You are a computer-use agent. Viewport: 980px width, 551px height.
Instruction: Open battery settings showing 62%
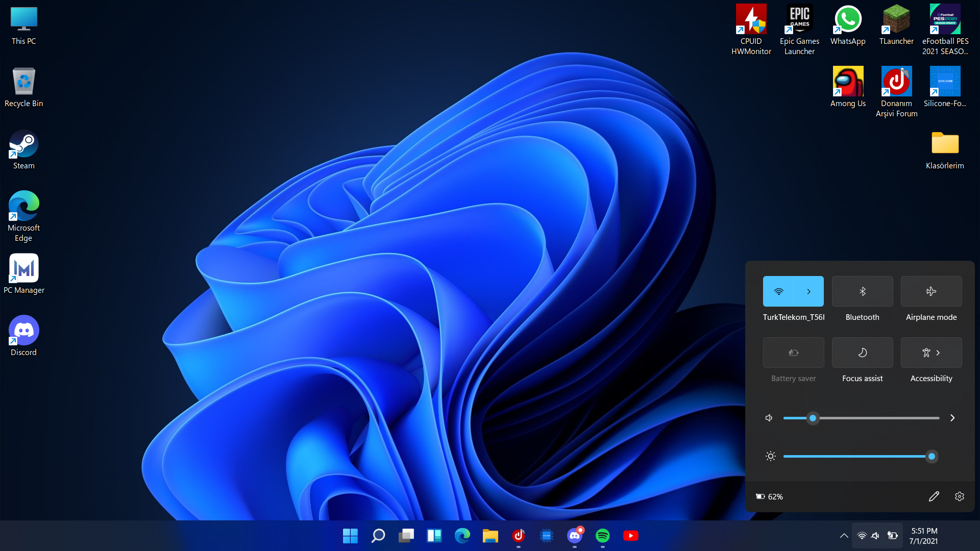tap(770, 496)
